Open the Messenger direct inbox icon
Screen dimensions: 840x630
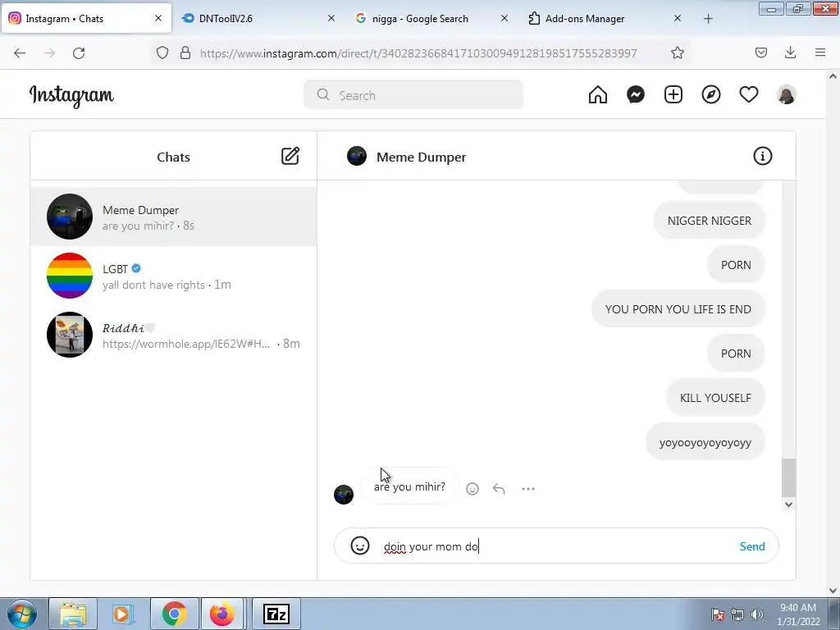[x=636, y=95]
